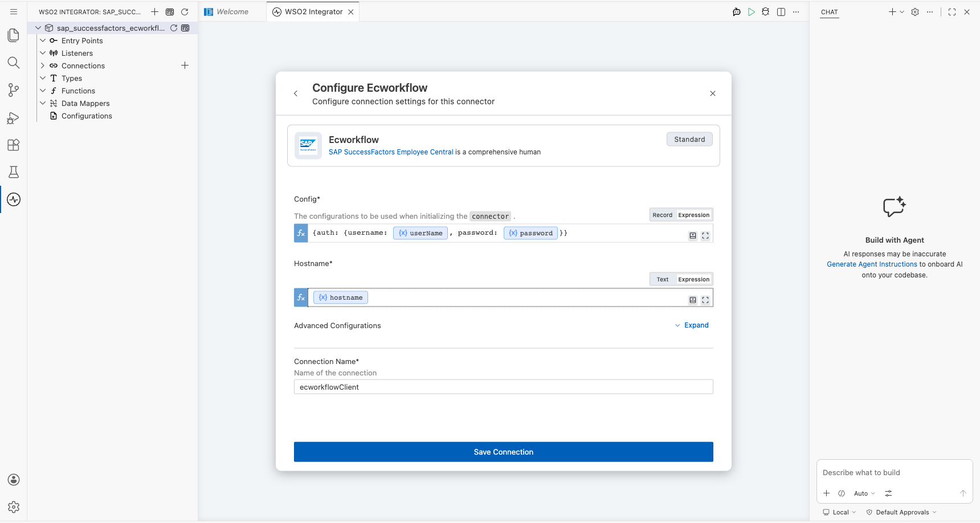Open chat settings gear icon
This screenshot has width=980, height=523.
coord(915,12)
